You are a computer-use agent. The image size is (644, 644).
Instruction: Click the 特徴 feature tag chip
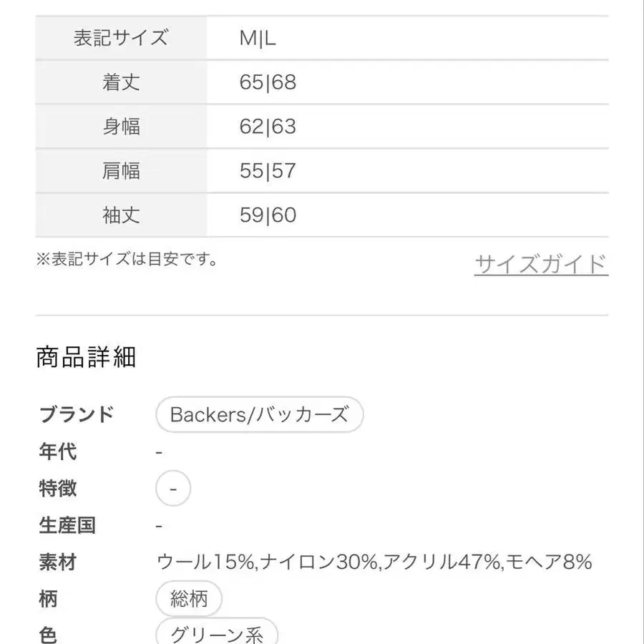click(x=172, y=488)
